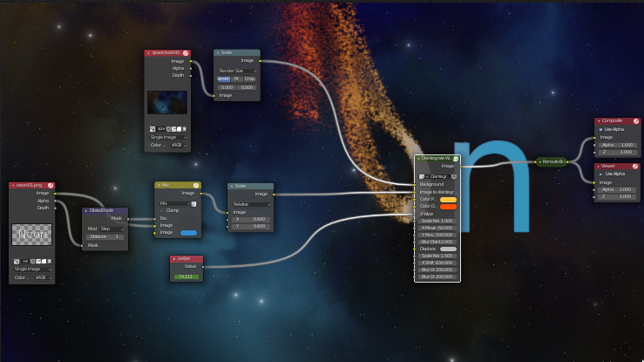This screenshot has width=644, height=362.
Task: Collapse the Dilate/Erode node via header arrow
Action: (86, 211)
